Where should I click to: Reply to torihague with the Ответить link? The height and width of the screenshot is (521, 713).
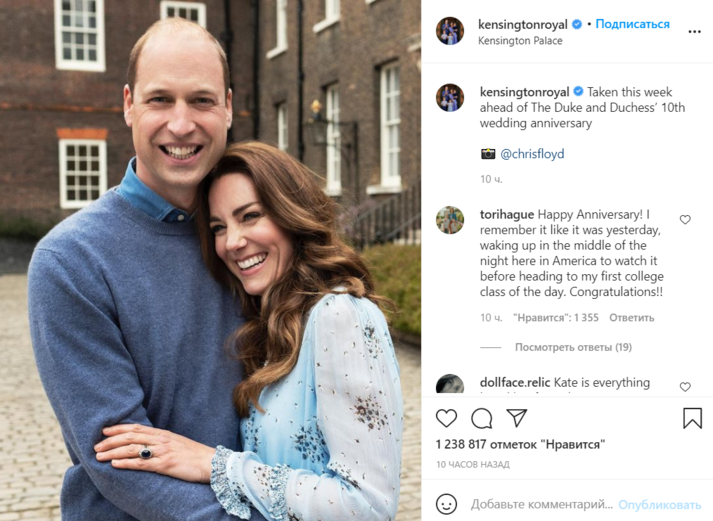[x=632, y=318]
